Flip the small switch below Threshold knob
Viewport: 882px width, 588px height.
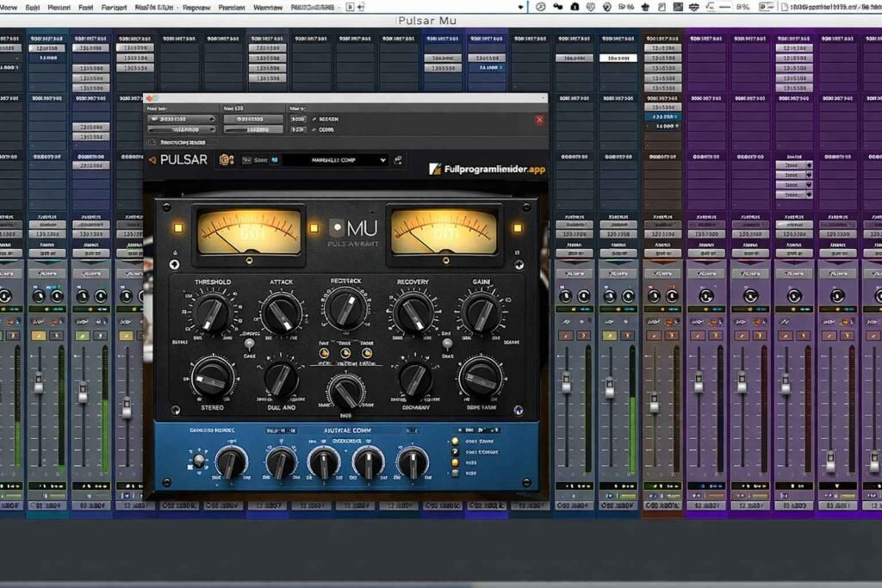pos(250,344)
